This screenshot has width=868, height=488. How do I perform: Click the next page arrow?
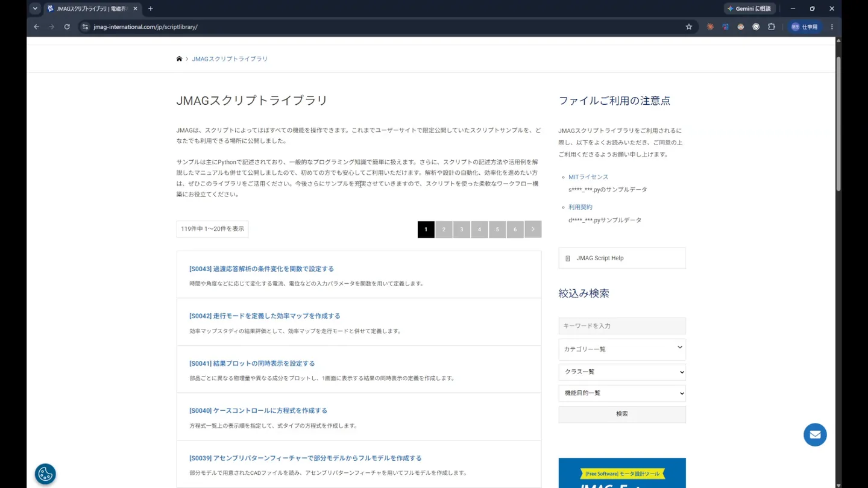[x=533, y=230]
